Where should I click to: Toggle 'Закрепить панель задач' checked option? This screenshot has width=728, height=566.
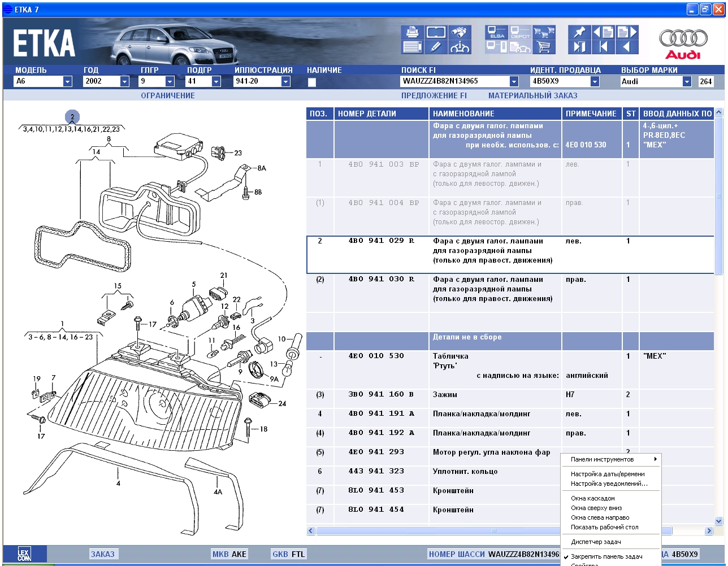point(606,556)
